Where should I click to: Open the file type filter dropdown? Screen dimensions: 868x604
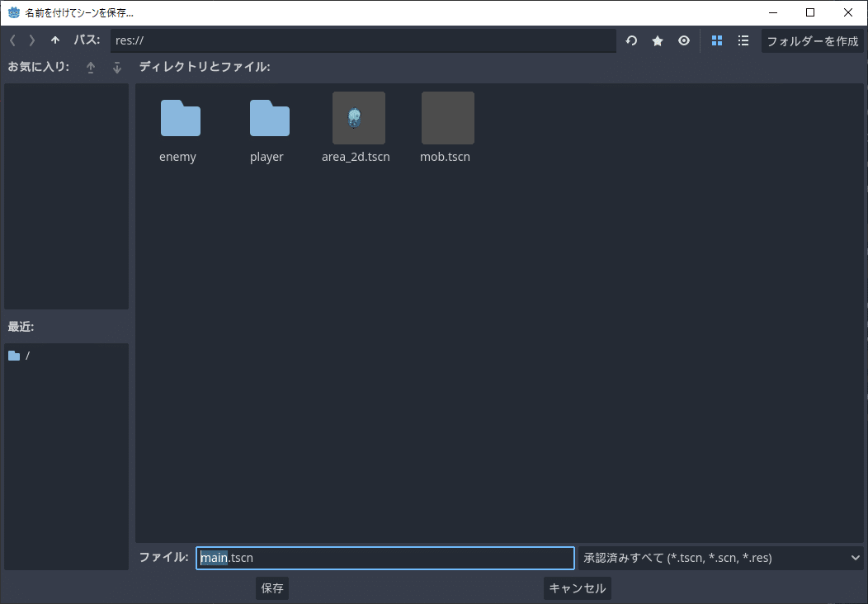click(x=721, y=558)
